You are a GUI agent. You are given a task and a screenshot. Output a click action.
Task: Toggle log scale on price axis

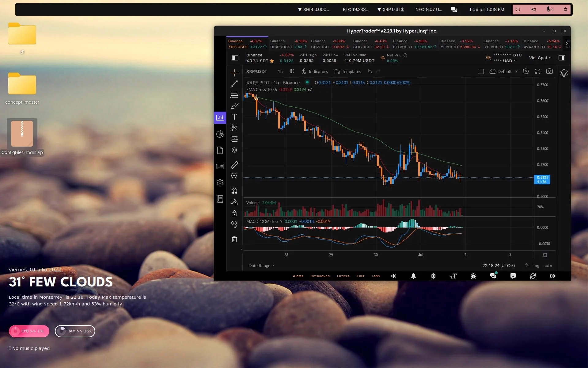[x=536, y=266]
